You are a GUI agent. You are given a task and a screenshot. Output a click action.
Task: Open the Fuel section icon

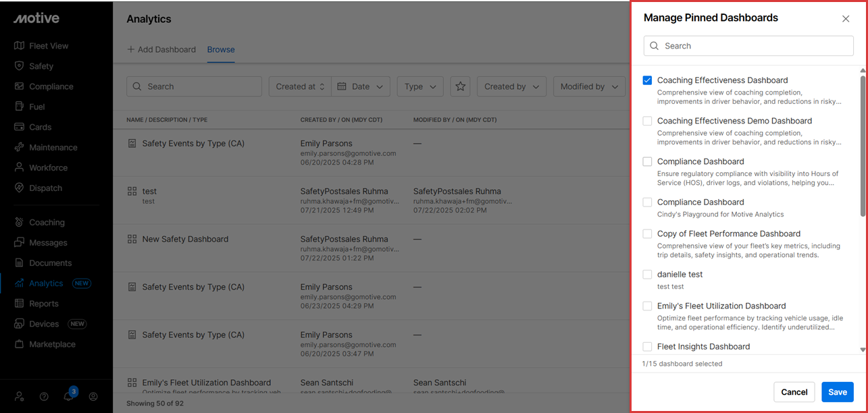19,107
